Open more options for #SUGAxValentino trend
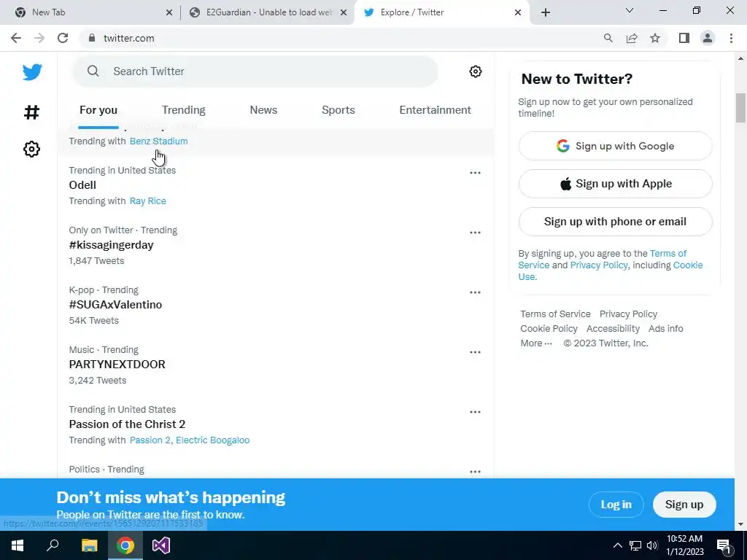This screenshot has height=560, width=747. [475, 292]
